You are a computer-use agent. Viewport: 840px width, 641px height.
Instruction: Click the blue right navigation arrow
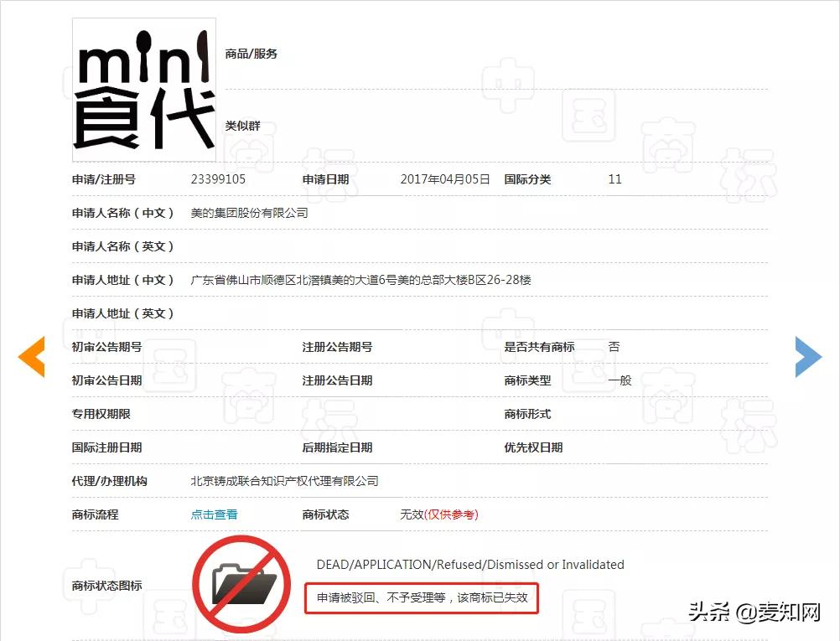click(808, 356)
